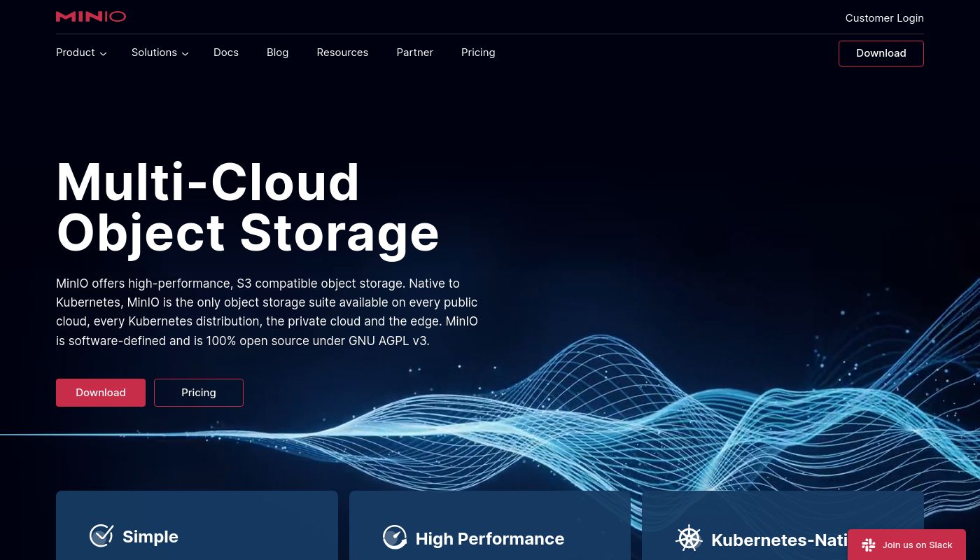Image resolution: width=980 pixels, height=560 pixels.
Task: Click the Kubernetes wheel icon
Action: click(x=689, y=538)
